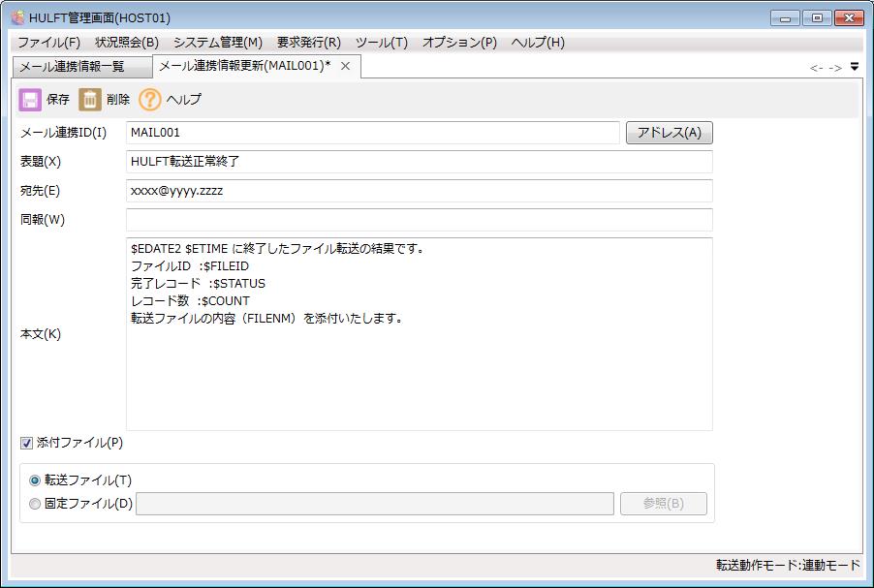Click the 削除 toolbar label
This screenshot has height=588, width=874.
click(118, 100)
